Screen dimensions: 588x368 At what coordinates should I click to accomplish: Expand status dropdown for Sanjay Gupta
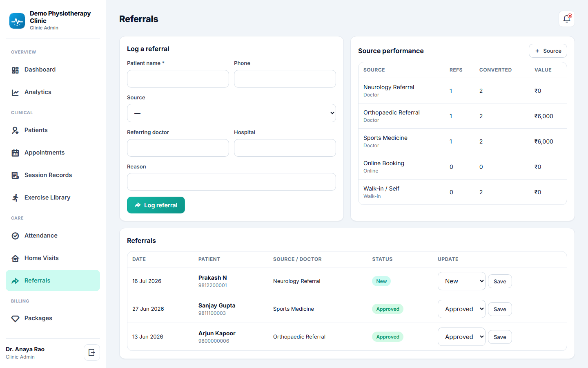[x=461, y=309]
